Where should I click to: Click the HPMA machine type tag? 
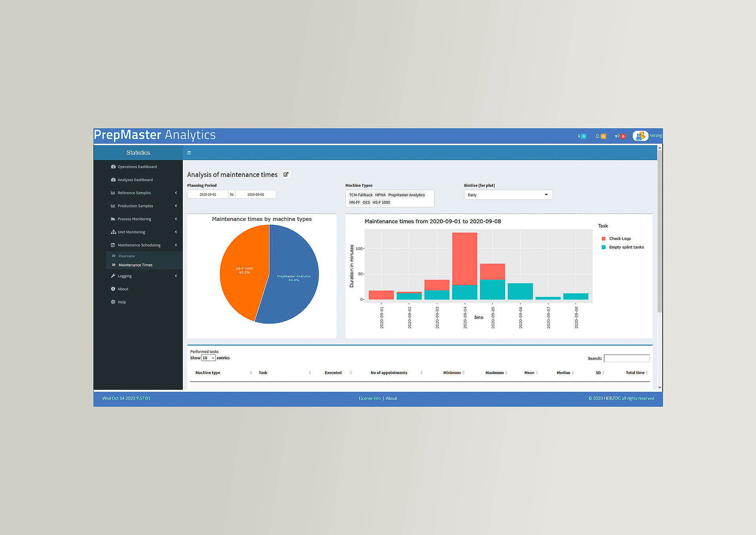[380, 195]
